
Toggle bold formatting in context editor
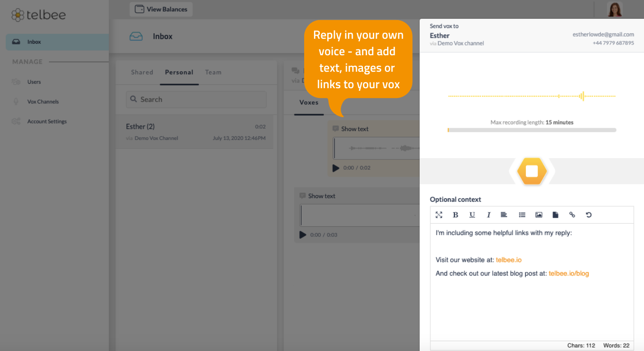(455, 215)
